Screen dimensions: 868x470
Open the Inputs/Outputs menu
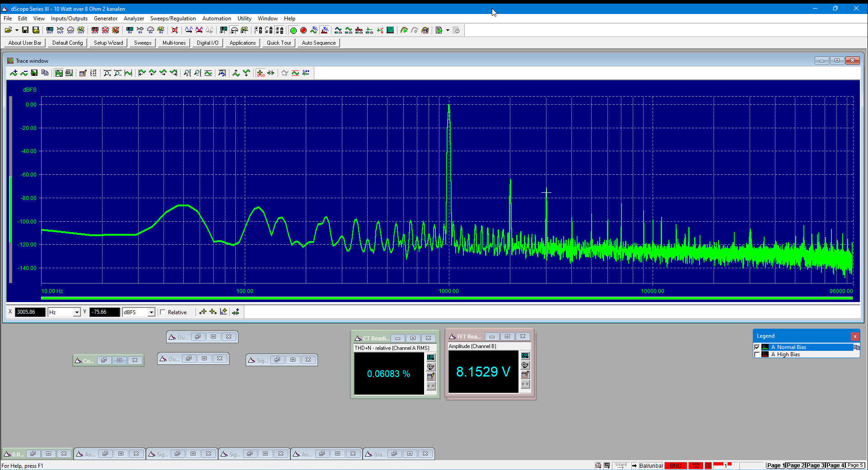(x=69, y=19)
